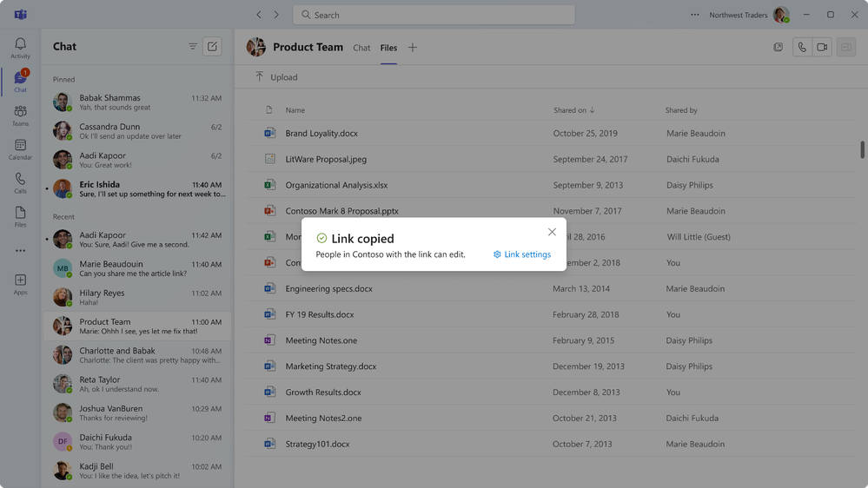Start a video call with Product Team
This screenshot has height=488, width=868.
(822, 48)
